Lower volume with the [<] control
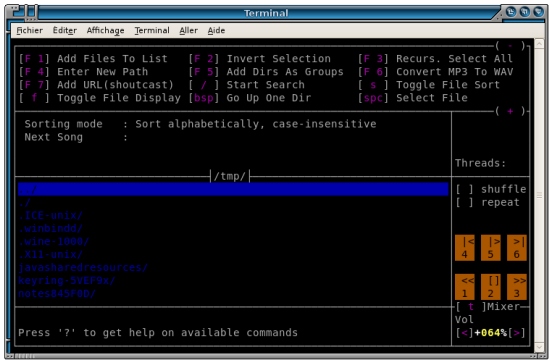The height and width of the screenshot is (360, 550). click(464, 333)
